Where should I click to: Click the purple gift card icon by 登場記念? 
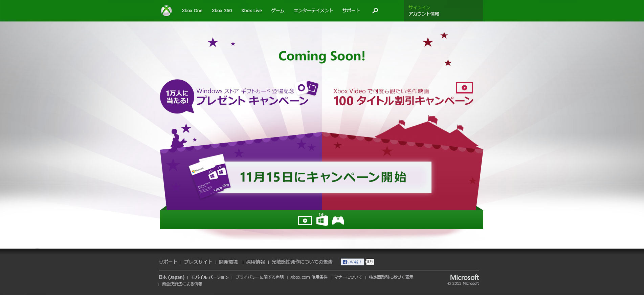(307, 88)
